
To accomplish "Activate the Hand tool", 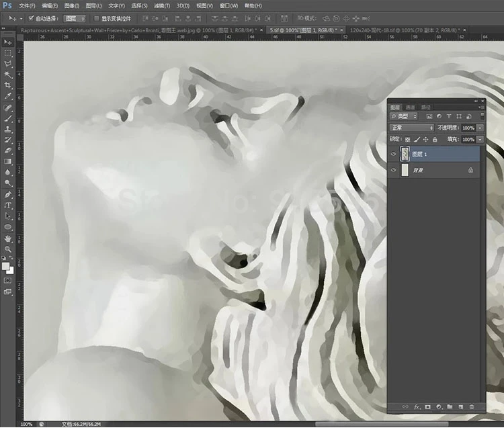I will tap(8, 238).
